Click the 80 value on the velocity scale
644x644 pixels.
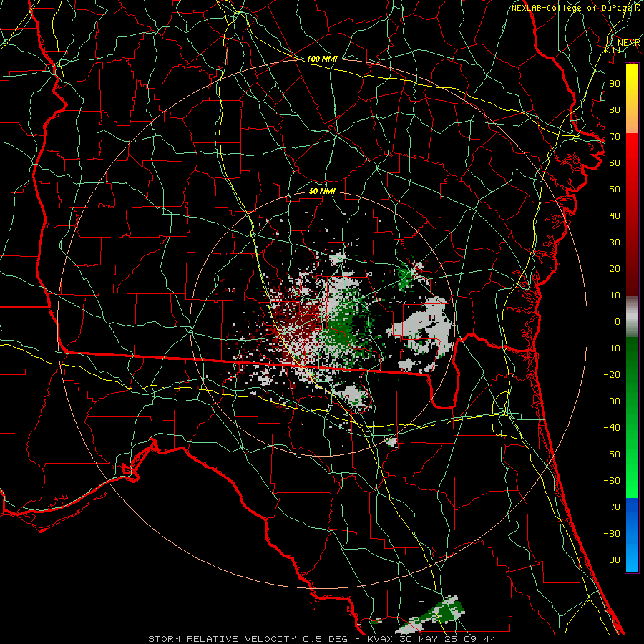[x=615, y=109]
